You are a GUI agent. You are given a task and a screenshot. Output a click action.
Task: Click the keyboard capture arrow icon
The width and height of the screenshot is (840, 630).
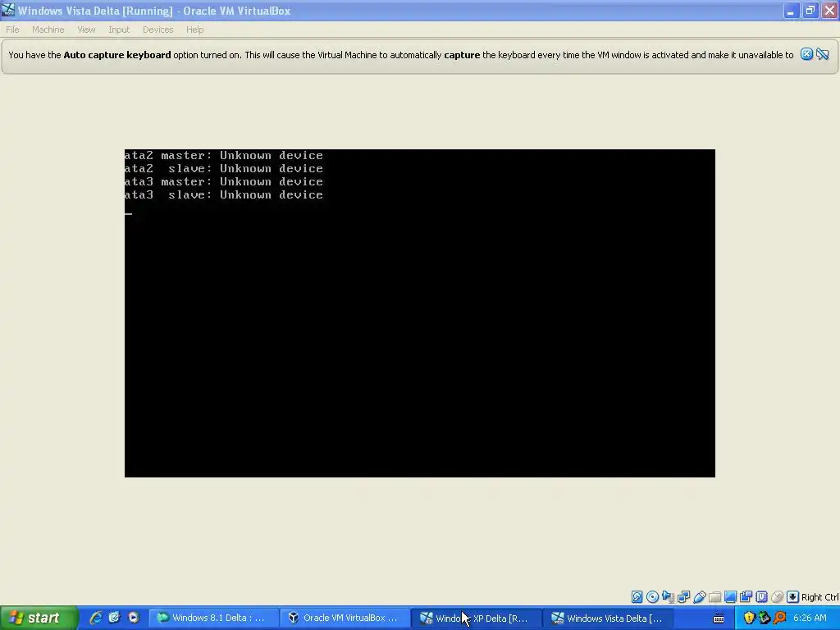pos(793,597)
